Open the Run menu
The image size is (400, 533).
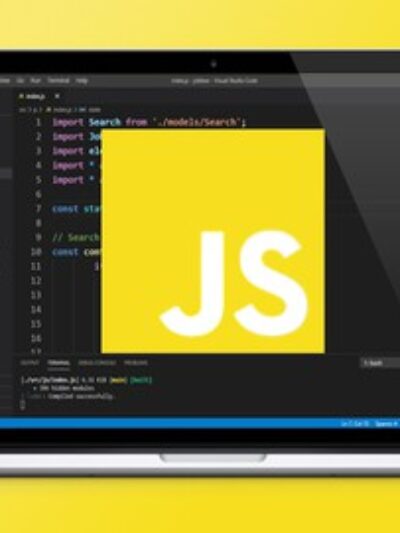click(x=35, y=81)
